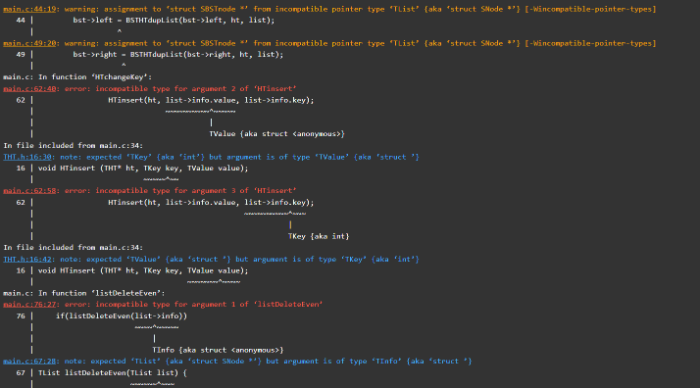Open the main.c:49:20 warning link
Image resolution: width=700 pixels, height=388 pixels.
[29, 43]
